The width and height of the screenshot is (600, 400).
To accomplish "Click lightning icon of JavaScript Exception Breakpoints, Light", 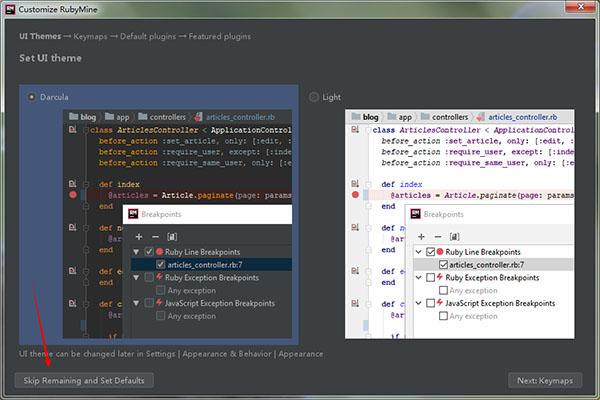I will click(x=440, y=302).
